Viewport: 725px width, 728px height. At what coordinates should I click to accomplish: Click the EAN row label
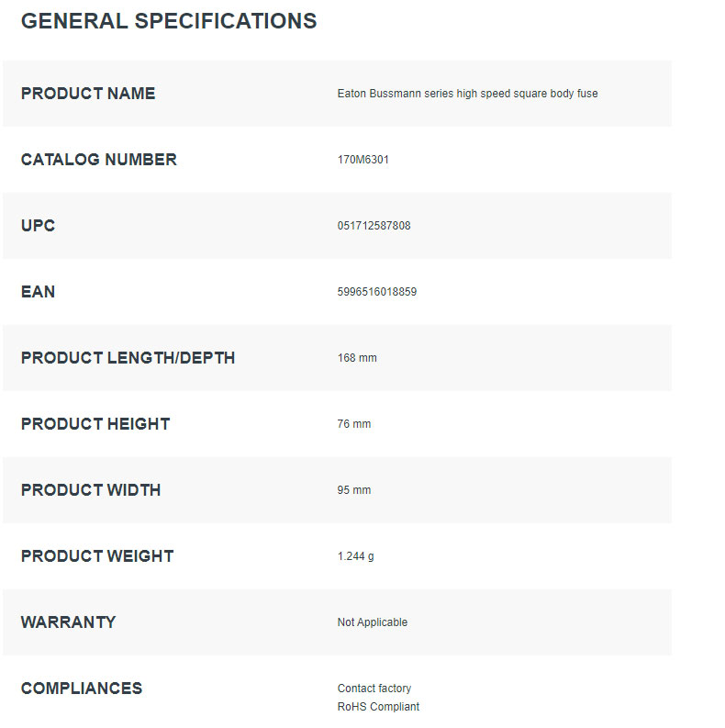39,292
